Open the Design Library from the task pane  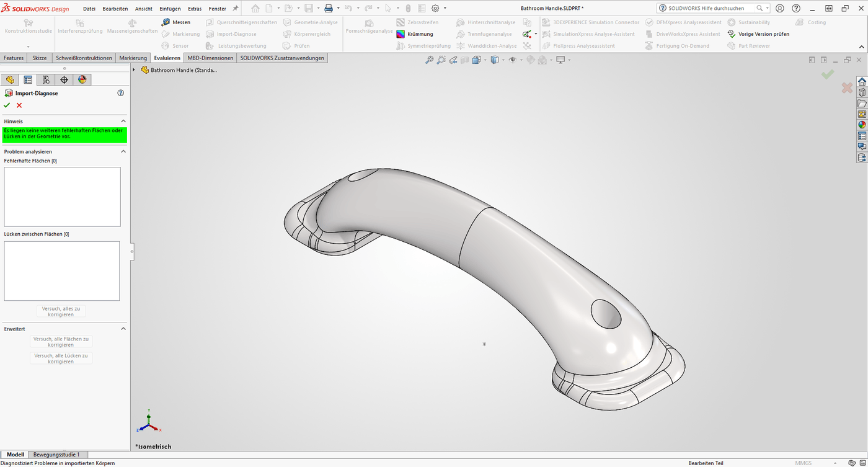[x=861, y=92]
